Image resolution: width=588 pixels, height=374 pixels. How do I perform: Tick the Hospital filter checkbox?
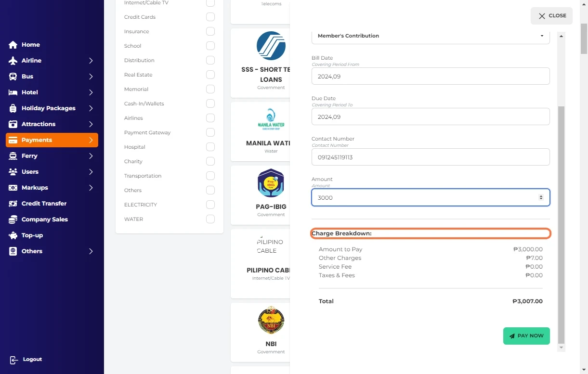[210, 147]
